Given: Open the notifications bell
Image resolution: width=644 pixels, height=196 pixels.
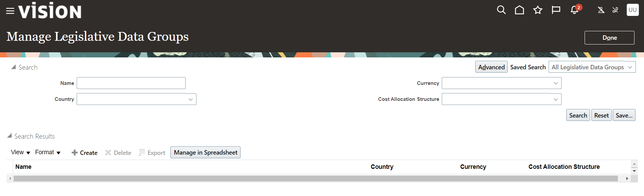Looking at the screenshot, I should (574, 10).
